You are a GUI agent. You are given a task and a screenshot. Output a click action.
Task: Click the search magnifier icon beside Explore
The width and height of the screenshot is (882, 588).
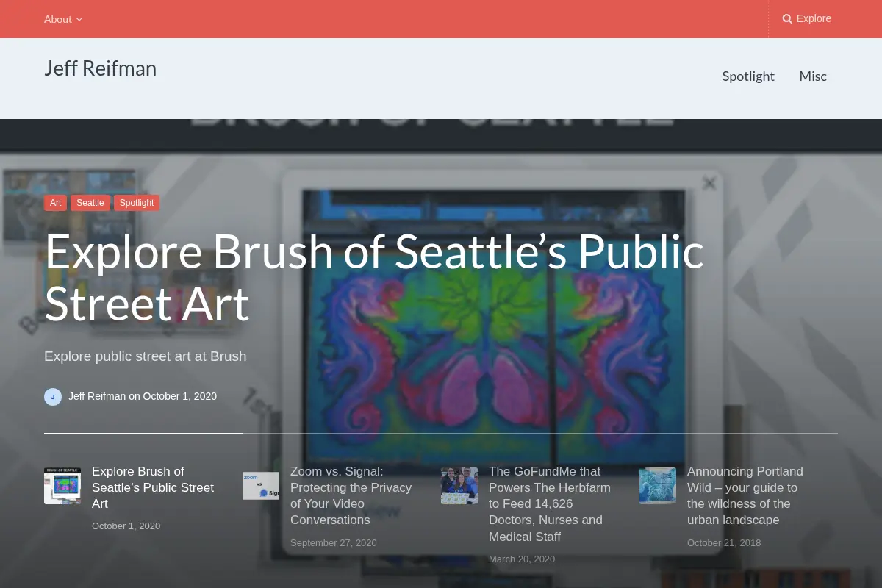[x=787, y=19]
